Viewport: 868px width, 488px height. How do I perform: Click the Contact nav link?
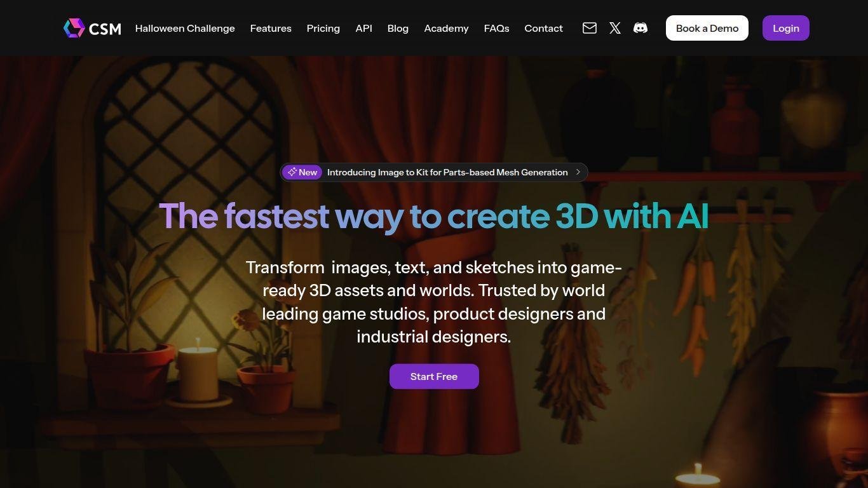(x=543, y=29)
